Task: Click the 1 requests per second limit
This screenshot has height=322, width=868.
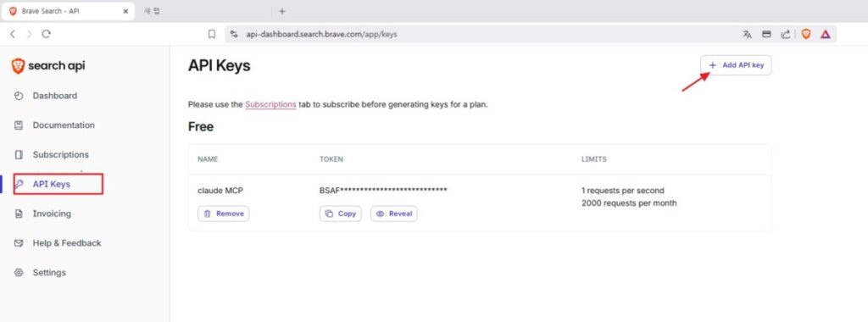Action: click(x=623, y=191)
